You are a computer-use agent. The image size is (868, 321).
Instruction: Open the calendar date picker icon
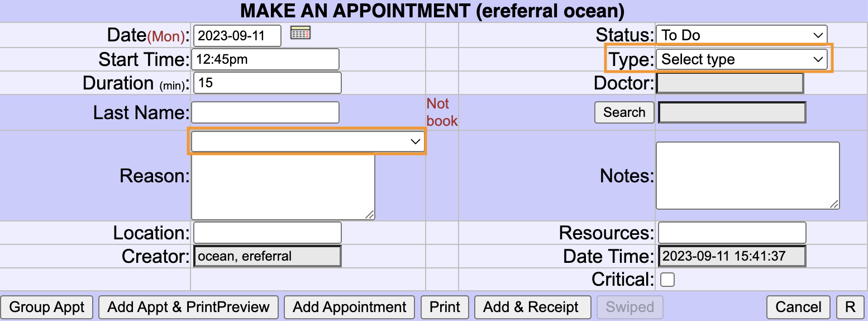(301, 33)
